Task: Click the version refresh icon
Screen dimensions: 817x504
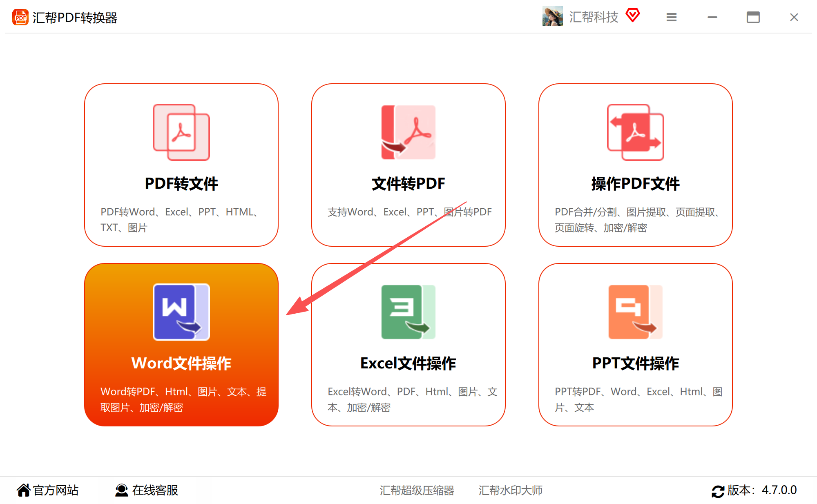Action: pyautogui.click(x=718, y=491)
